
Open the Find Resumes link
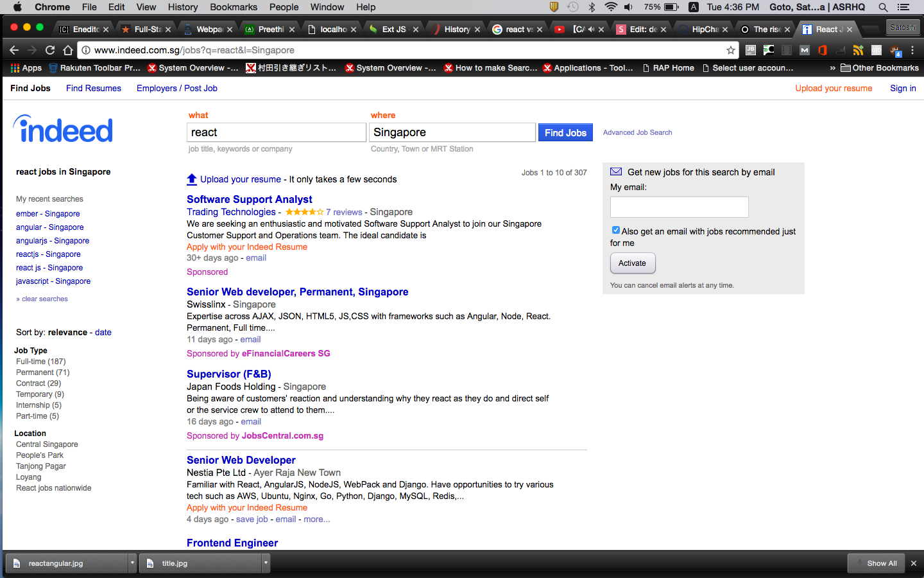94,88
